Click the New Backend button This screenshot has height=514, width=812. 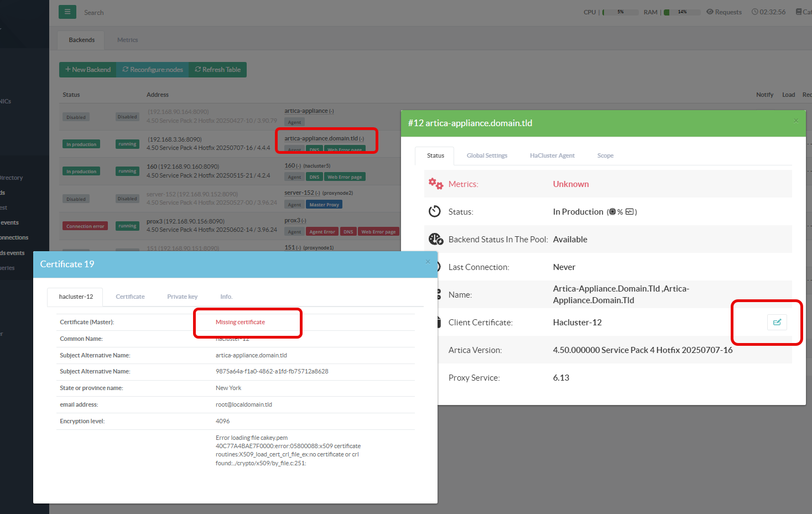88,70
